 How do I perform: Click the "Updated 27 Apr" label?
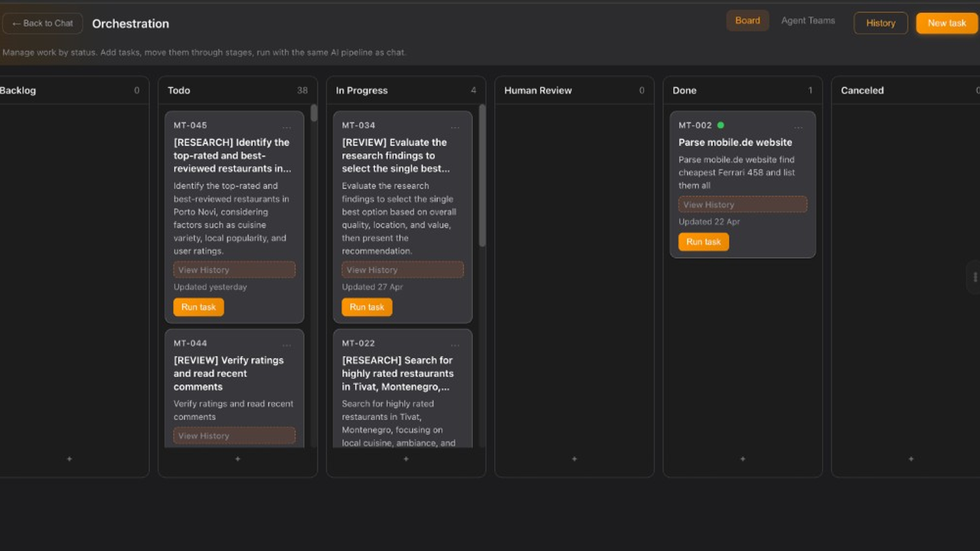373,287
